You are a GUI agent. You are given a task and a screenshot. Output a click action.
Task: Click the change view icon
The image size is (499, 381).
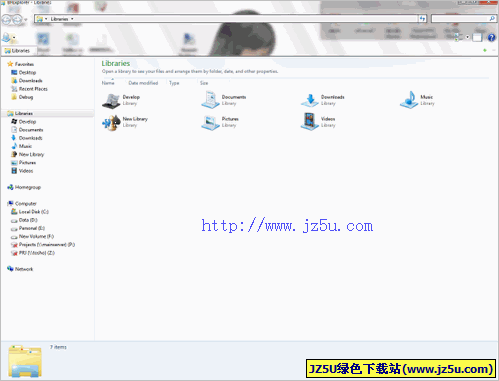click(x=459, y=37)
